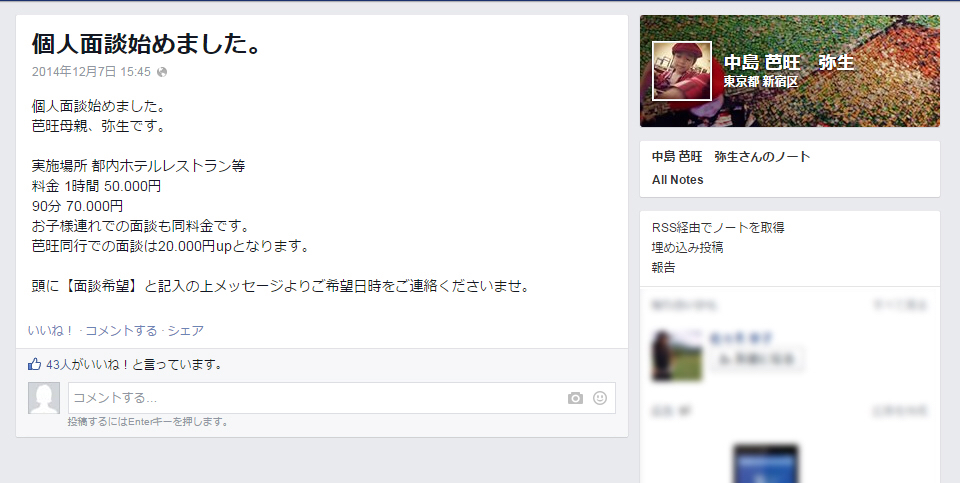960x483 pixels.
Task: Click the blank commenter avatar
Action: 44,398
